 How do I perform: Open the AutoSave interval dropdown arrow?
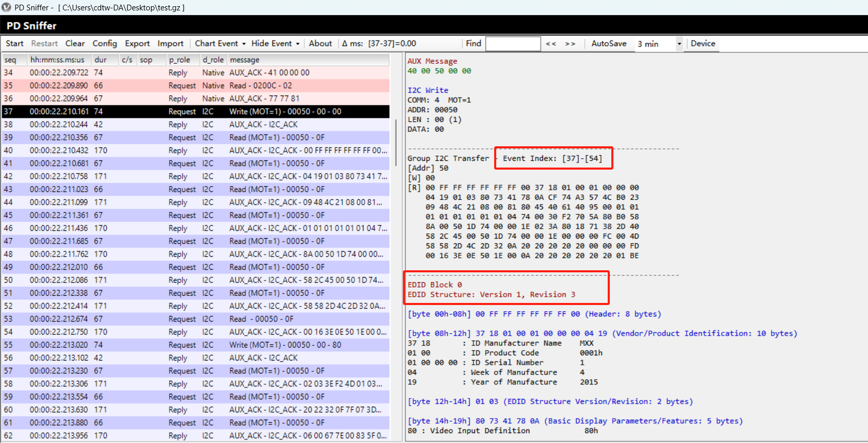pyautogui.click(x=679, y=44)
